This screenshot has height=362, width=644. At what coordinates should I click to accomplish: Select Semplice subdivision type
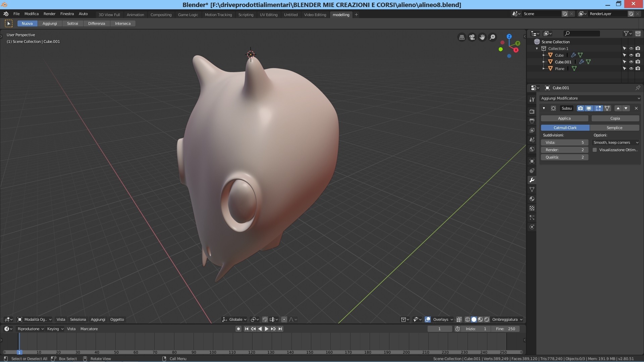[x=614, y=128]
